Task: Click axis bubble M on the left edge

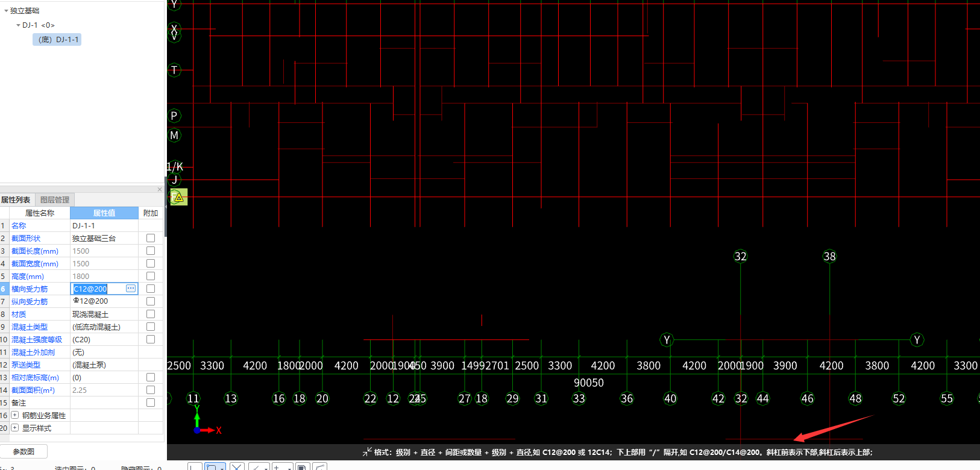Action: click(174, 136)
